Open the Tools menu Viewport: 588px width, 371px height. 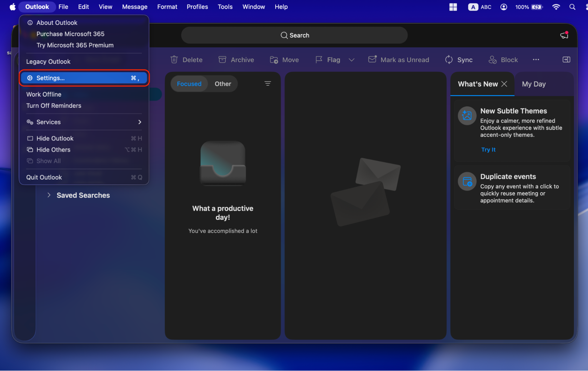(x=225, y=7)
